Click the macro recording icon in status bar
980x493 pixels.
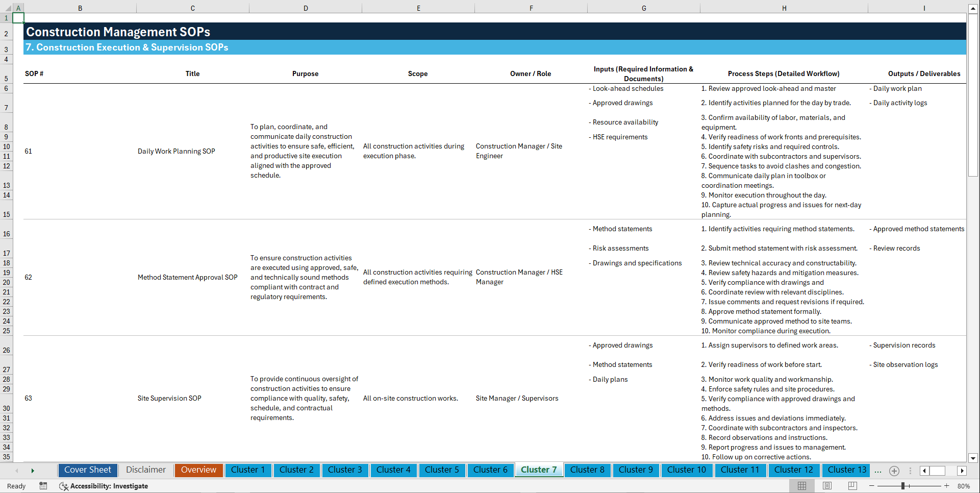click(43, 486)
